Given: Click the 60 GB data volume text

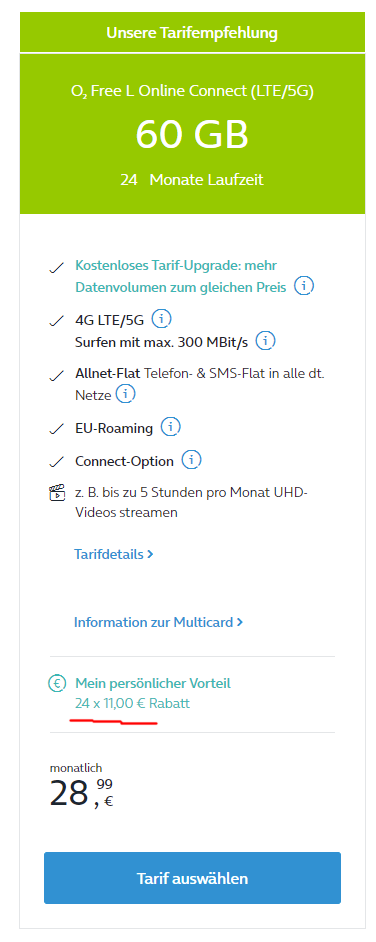Looking at the screenshot, I should point(192,134).
